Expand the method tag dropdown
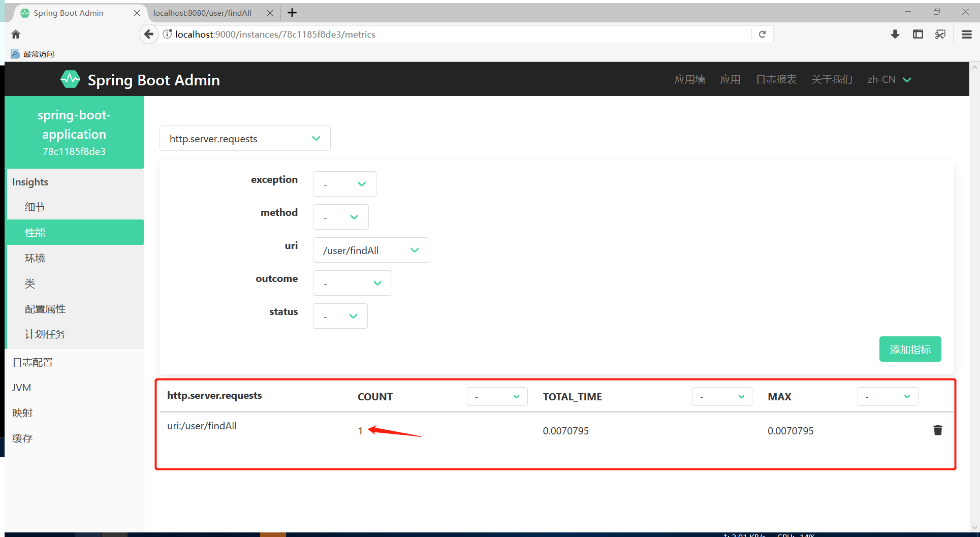The image size is (980, 537). [x=340, y=217]
